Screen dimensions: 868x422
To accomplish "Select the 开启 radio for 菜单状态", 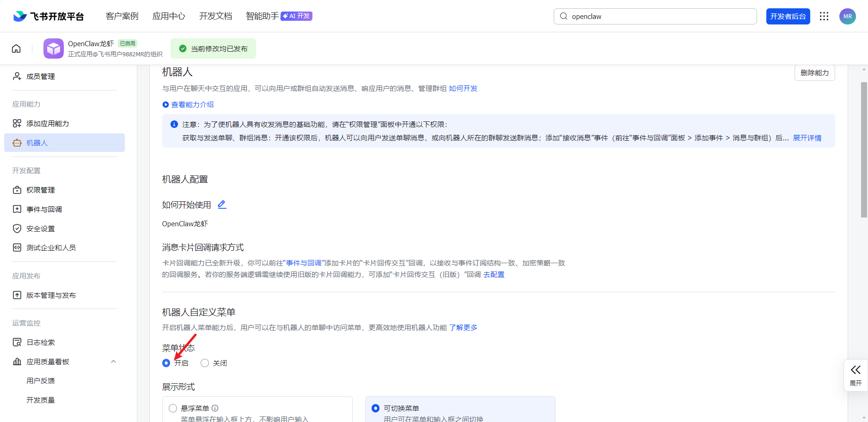I will tap(166, 363).
